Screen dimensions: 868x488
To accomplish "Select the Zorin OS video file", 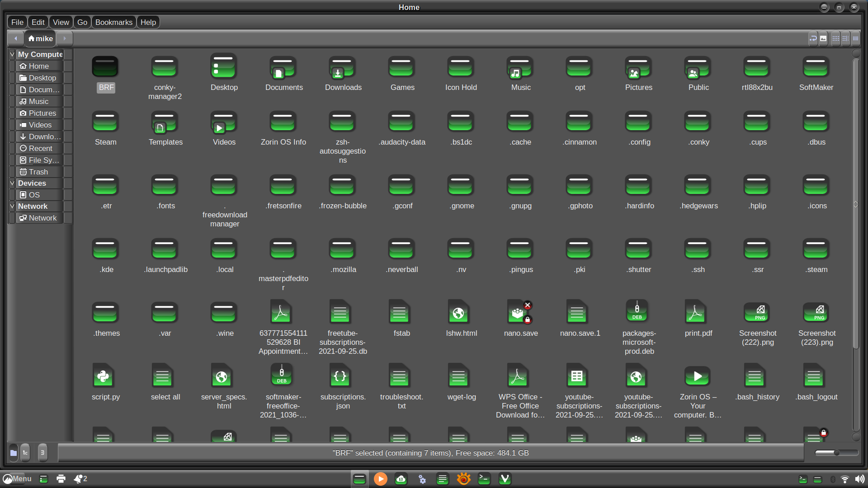I will [698, 375].
